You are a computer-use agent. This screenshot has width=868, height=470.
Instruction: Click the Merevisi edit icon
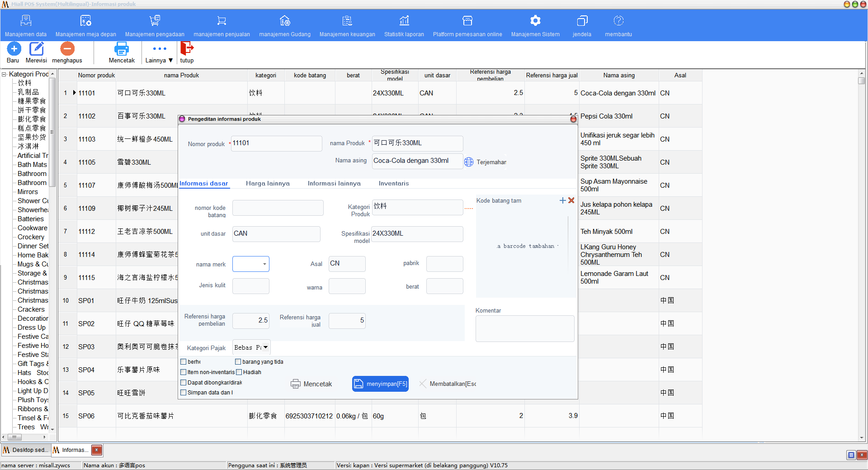click(x=36, y=48)
